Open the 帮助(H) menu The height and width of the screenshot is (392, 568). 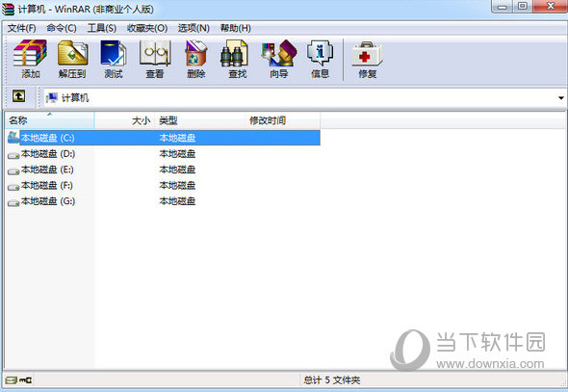coord(236,28)
